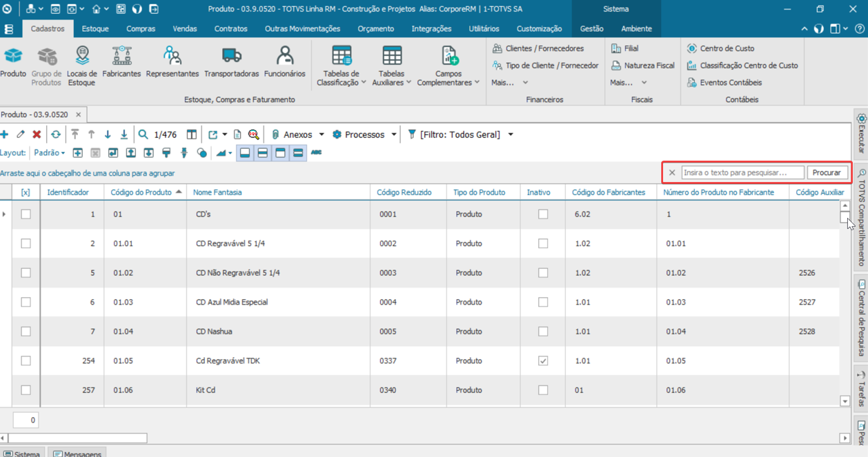Delete record with the red X icon
The width and height of the screenshot is (868, 457).
coord(37,134)
